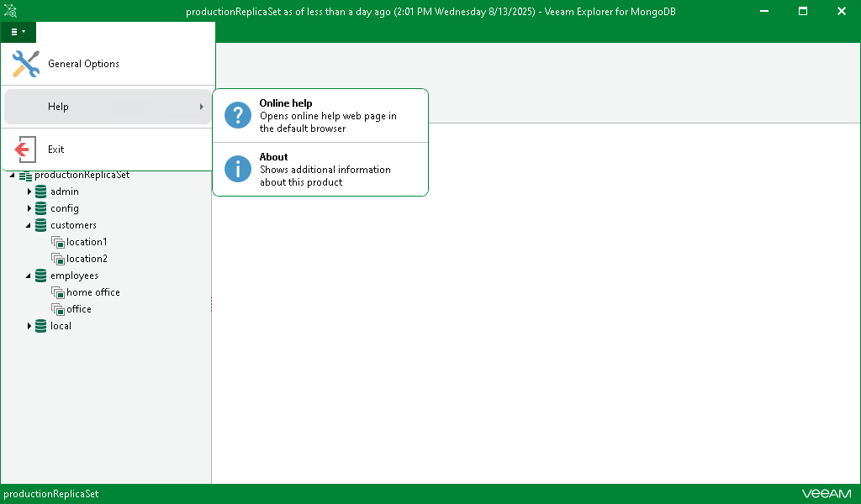The width and height of the screenshot is (861, 504).
Task: Expand the local database node
Action: (x=29, y=326)
